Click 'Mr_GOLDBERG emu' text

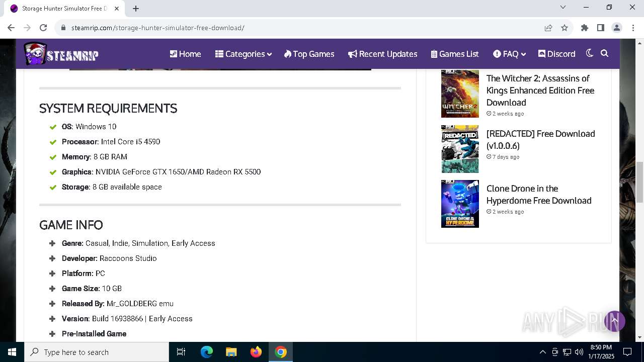(x=140, y=304)
